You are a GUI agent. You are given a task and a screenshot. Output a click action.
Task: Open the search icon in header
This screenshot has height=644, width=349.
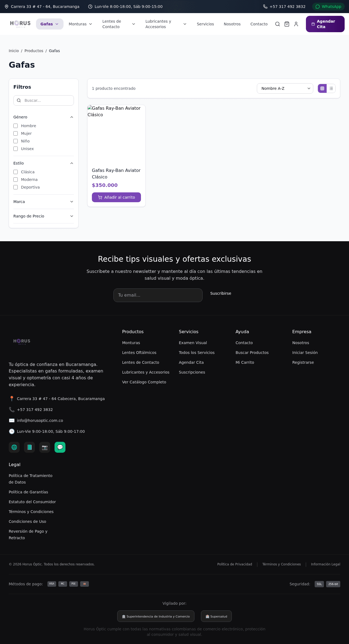(278, 24)
